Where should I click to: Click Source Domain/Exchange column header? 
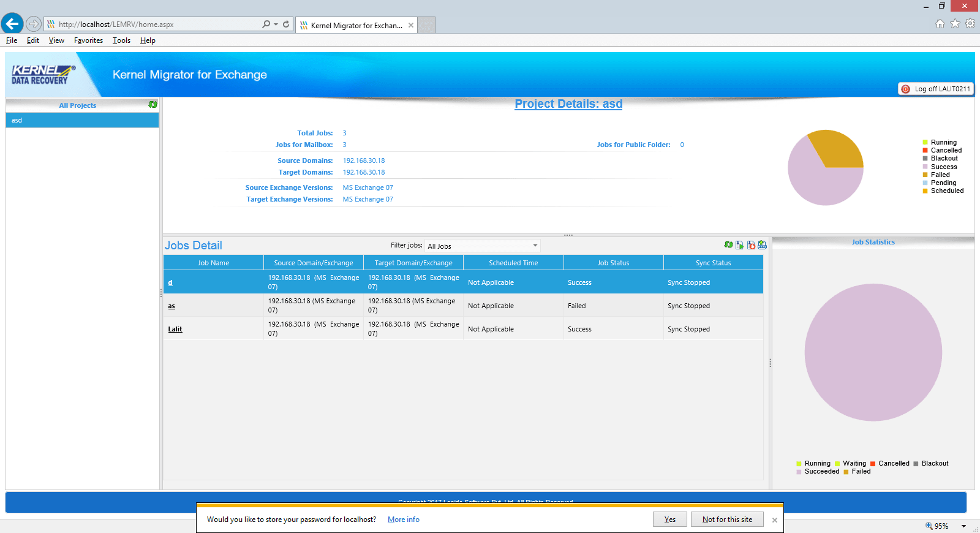click(x=314, y=263)
